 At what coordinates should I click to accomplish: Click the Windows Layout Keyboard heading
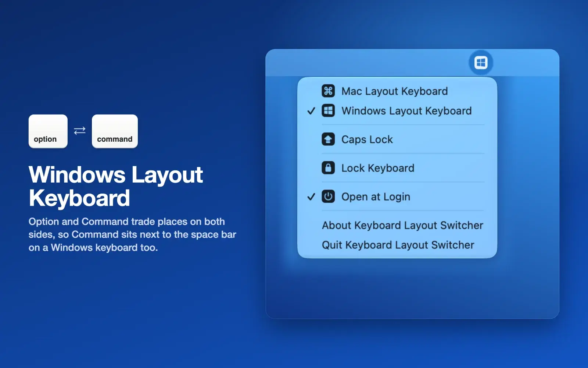116,186
